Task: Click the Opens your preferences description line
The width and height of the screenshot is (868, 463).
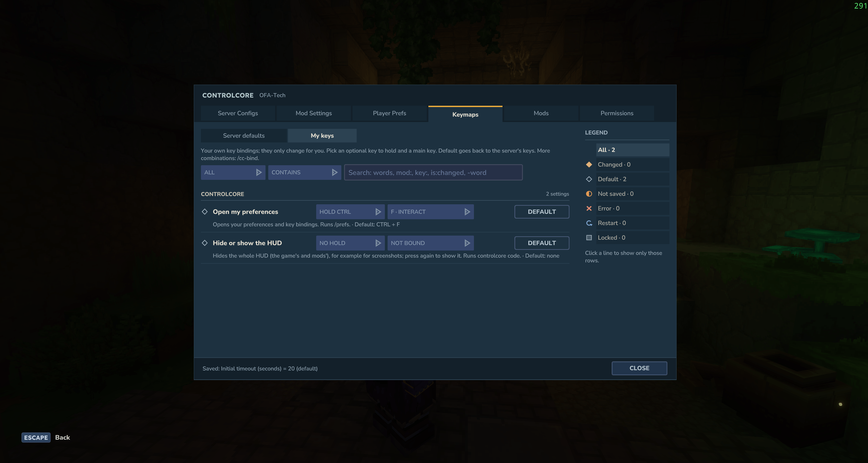Action: pyautogui.click(x=306, y=224)
